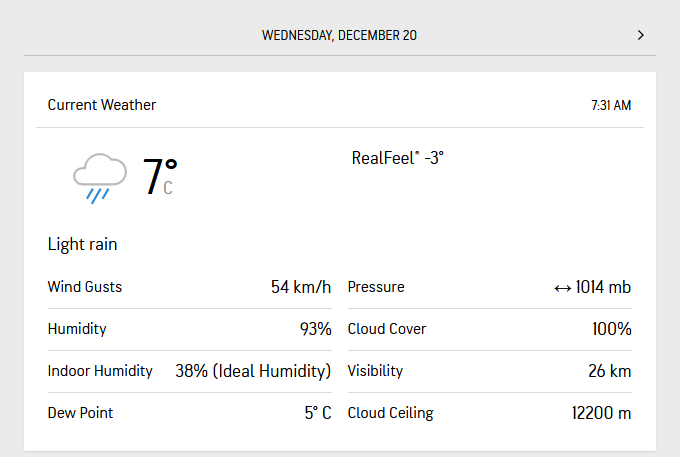The width and height of the screenshot is (680, 457).
Task: Select the Light rain condition label
Action: coord(83,244)
